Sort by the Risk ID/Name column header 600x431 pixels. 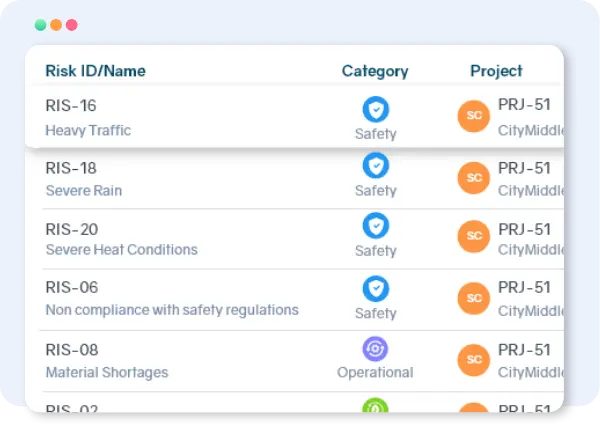pyautogui.click(x=95, y=71)
